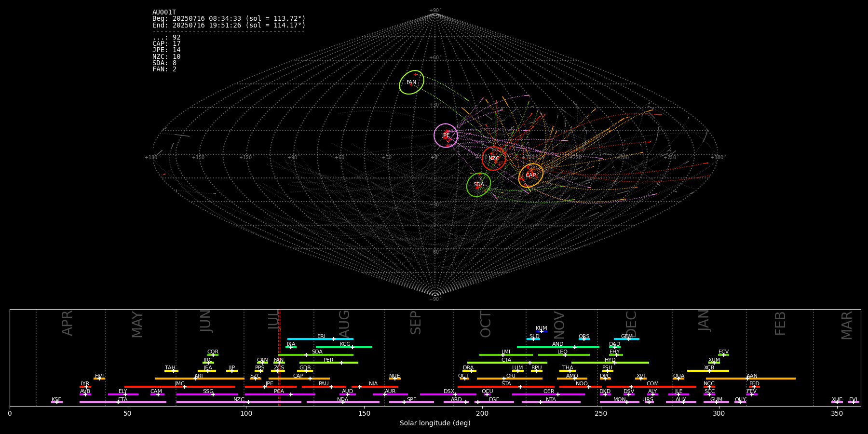Select the Beg: 20250716 08:34:33 line
The image size is (868, 434).
pyautogui.click(x=229, y=19)
